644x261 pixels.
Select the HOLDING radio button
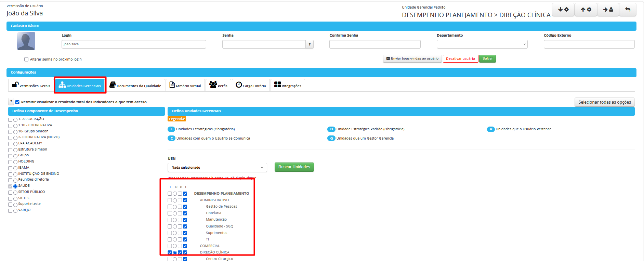coord(15,162)
